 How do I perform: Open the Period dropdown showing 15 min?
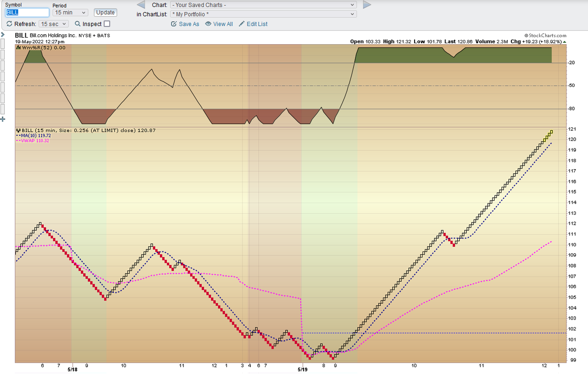point(71,13)
